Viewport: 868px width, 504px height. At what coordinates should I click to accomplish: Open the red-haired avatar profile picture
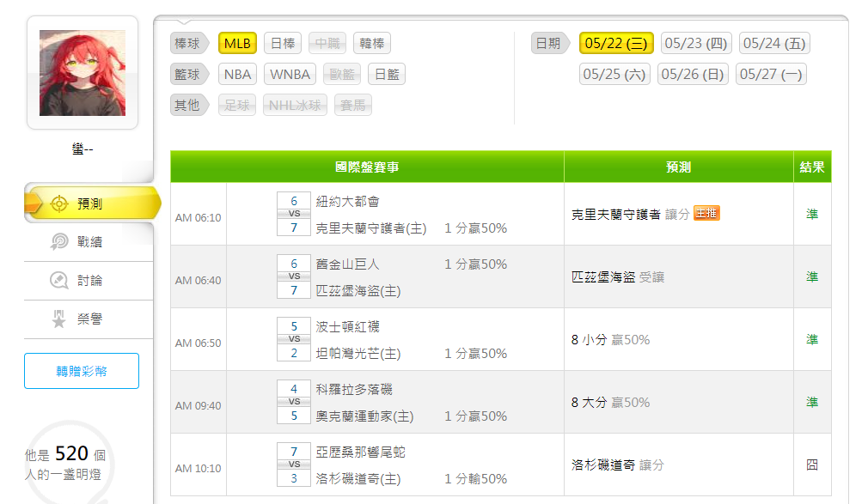coord(83,73)
